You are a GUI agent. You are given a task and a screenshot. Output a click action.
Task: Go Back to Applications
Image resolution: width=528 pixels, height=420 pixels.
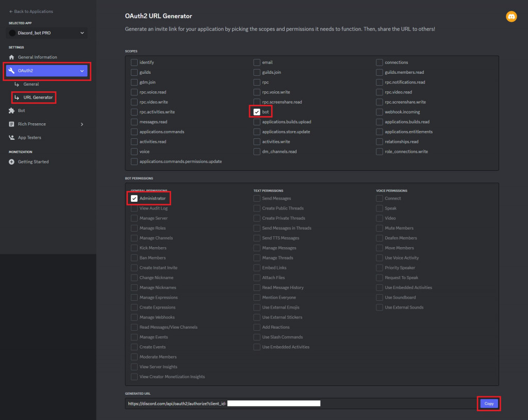31,11
